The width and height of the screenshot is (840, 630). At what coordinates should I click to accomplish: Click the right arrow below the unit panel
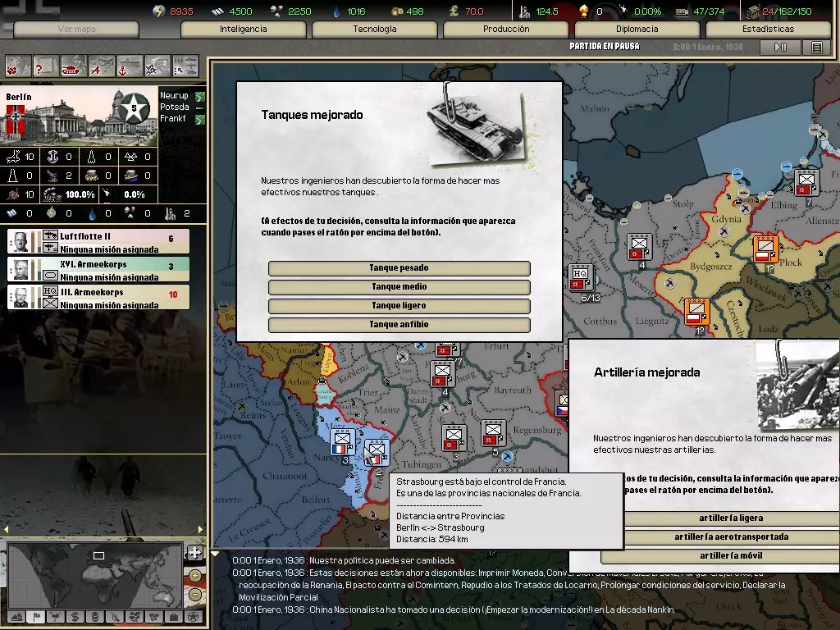pyautogui.click(x=201, y=529)
